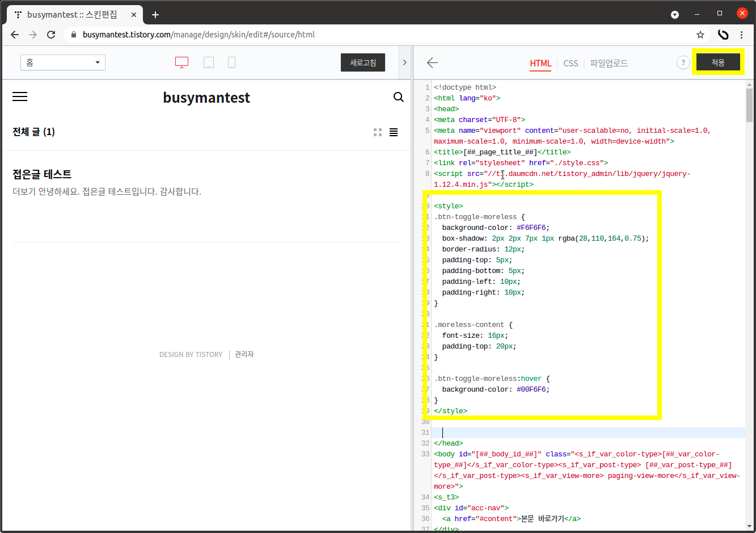Click the 새로고침 refresh button
This screenshot has width=756, height=533.
(363, 62)
